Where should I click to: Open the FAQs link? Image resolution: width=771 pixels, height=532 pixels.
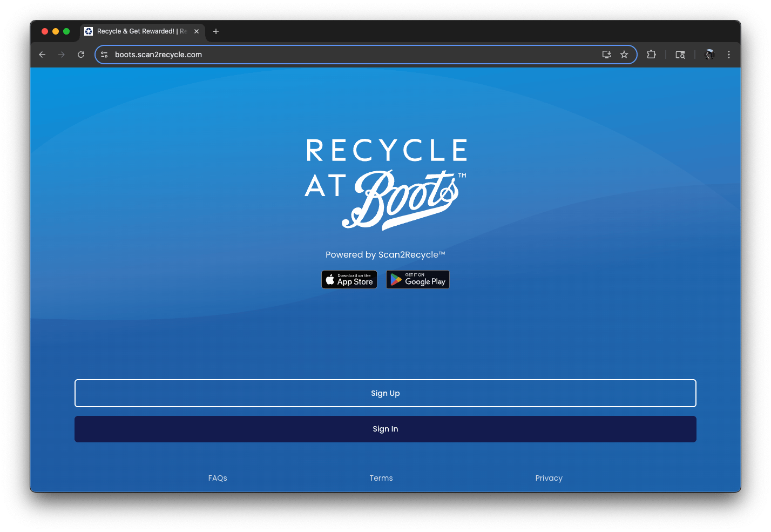tap(218, 478)
